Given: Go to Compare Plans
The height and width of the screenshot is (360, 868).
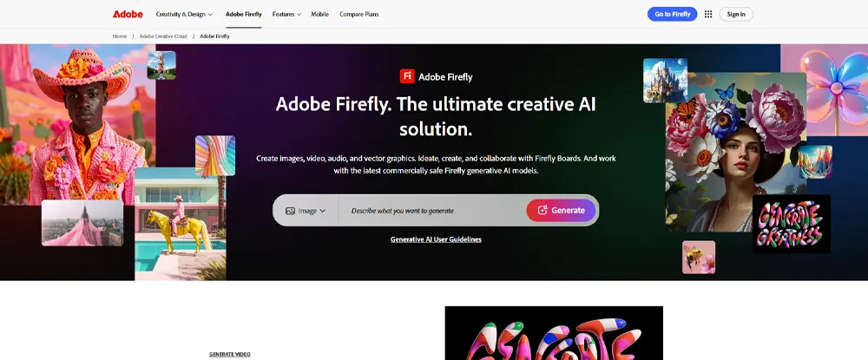Looking at the screenshot, I should (x=359, y=15).
